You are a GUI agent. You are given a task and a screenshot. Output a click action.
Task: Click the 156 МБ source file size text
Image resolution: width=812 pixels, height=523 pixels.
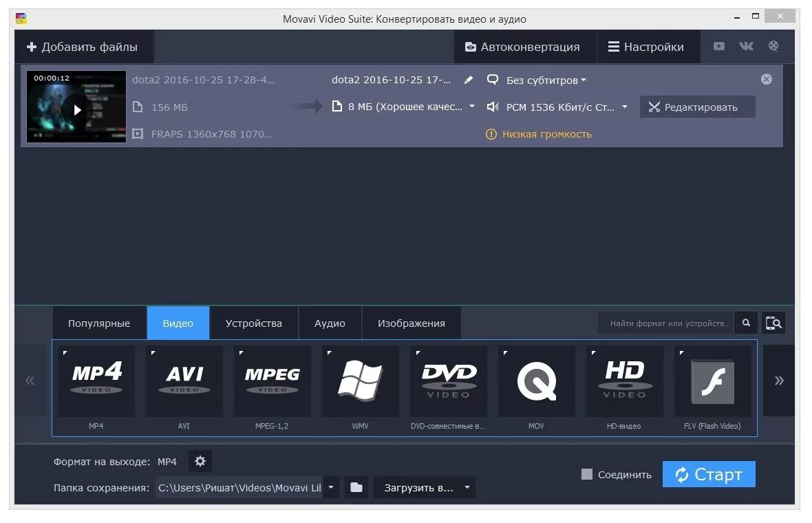click(169, 107)
